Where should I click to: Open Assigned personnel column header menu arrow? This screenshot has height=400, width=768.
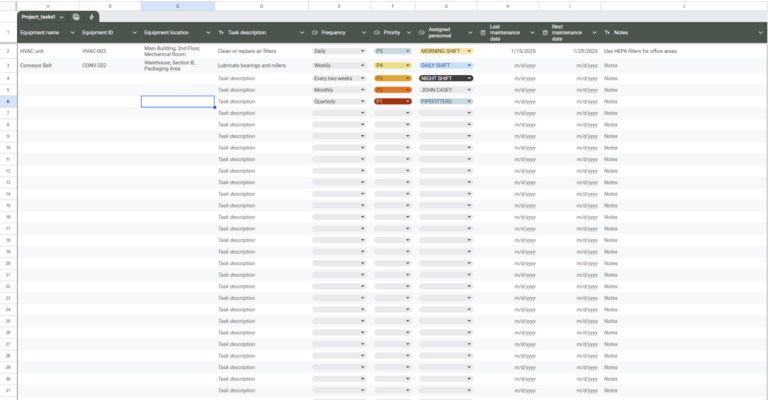click(470, 33)
